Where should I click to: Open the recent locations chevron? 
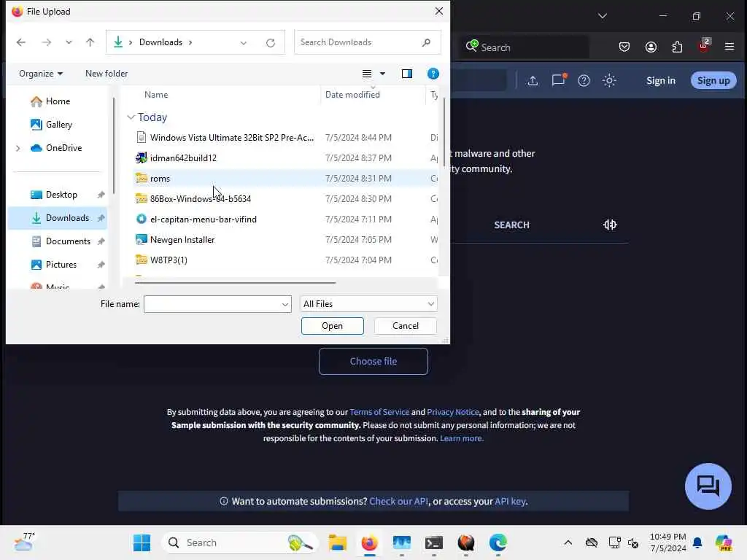tap(69, 42)
